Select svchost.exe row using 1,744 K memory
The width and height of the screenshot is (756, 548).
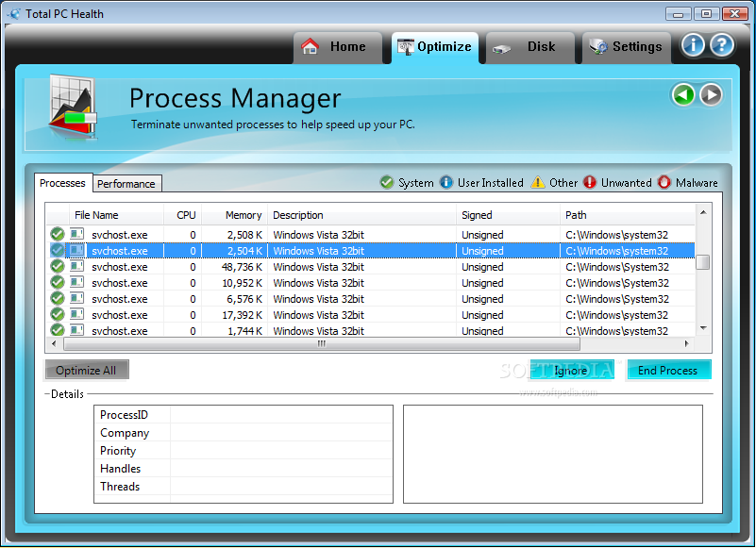(x=370, y=330)
